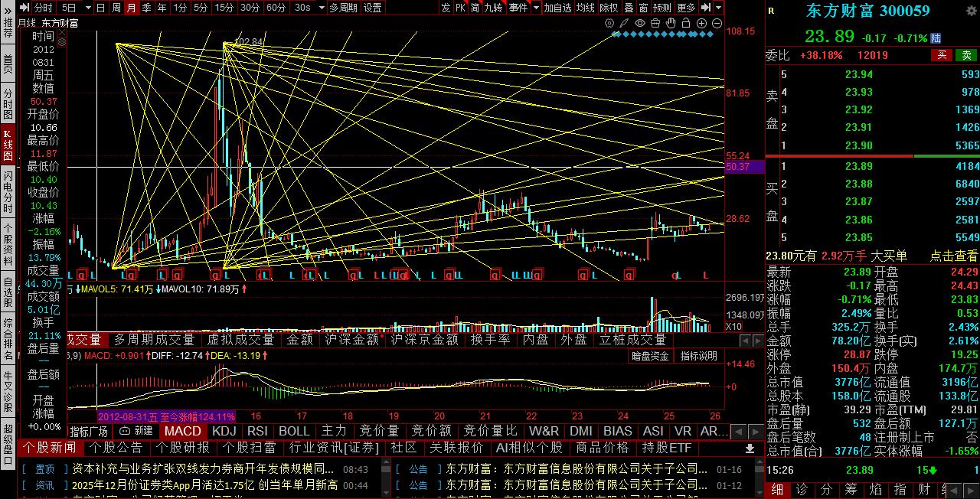Viewport: 980px width, 499px height.
Task: Click the 预测 forecast tool
Action: (x=661, y=8)
